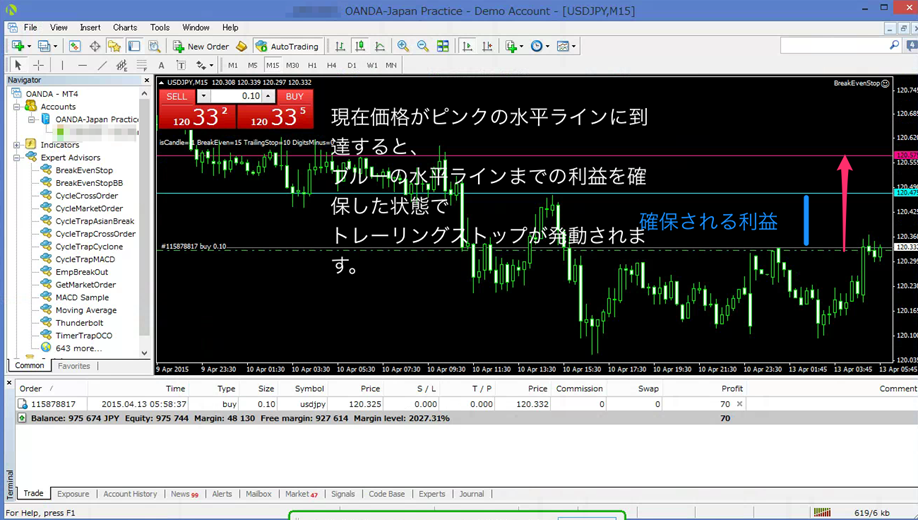Image resolution: width=918 pixels, height=520 pixels.
Task: Open the Experts terminal tab
Action: pyautogui.click(x=431, y=494)
